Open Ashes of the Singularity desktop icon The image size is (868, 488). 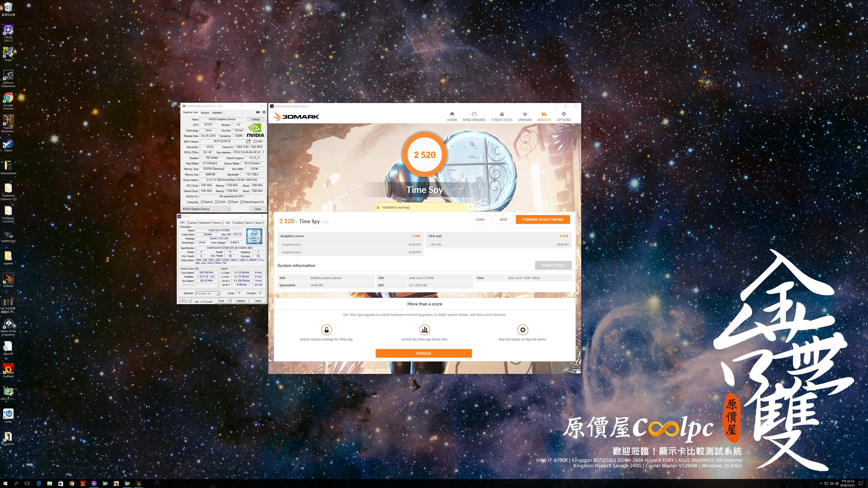coord(8,327)
